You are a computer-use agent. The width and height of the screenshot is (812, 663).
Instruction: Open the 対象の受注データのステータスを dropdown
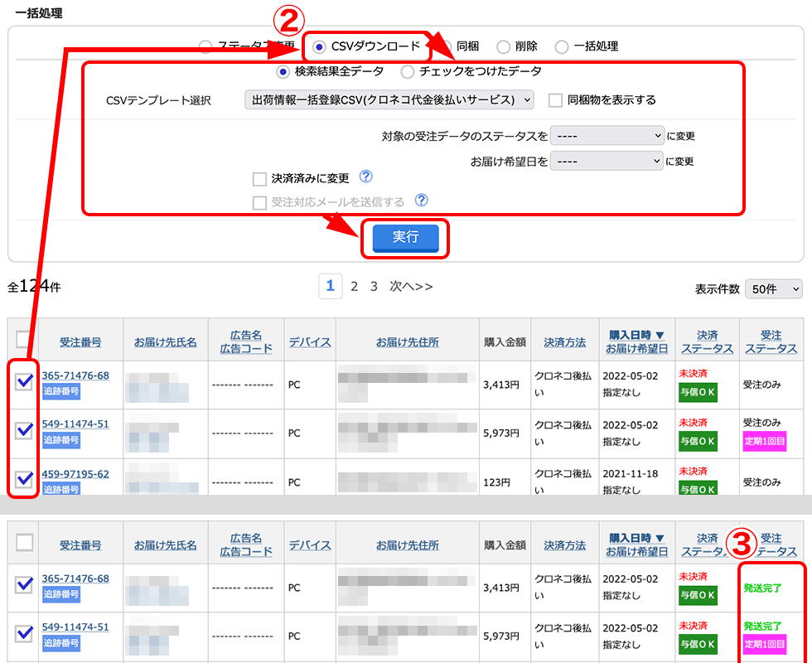[x=607, y=136]
